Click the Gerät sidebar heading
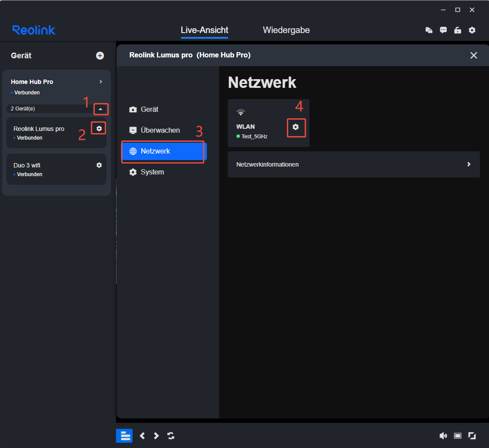Screen dimensions: 489x448 (21, 56)
